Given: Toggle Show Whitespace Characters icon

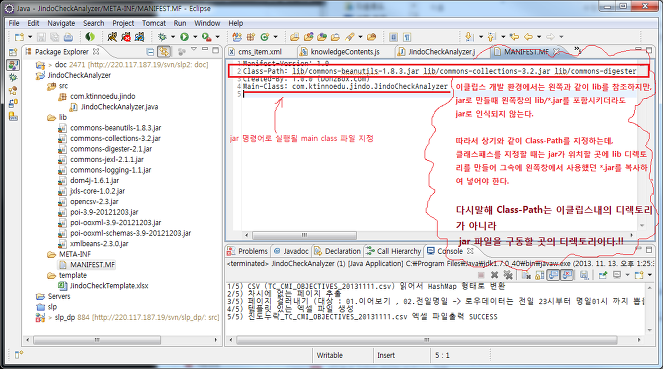Looking at the screenshot, I should click(x=407, y=37).
